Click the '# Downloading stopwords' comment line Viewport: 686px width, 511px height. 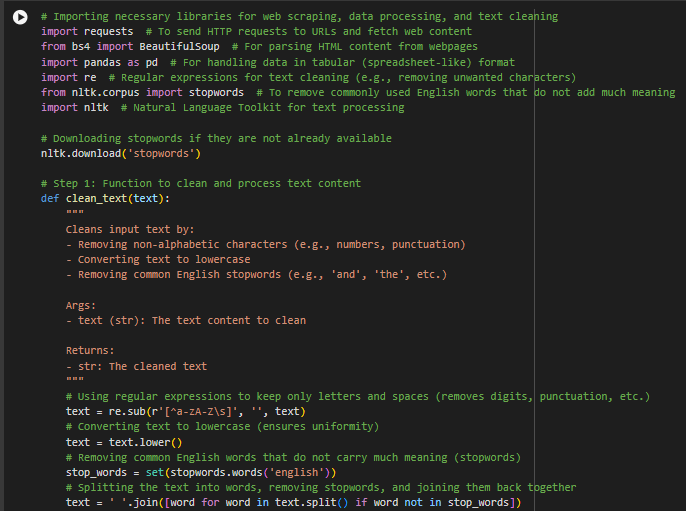point(216,138)
